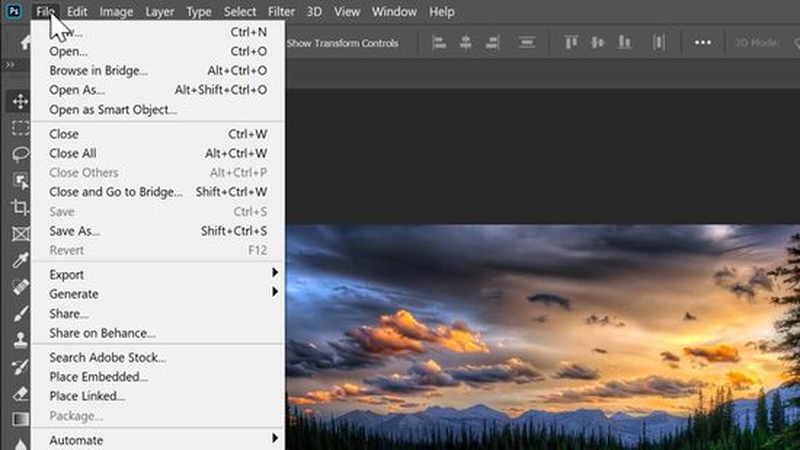
Task: Select the Lasso tool
Action: (x=20, y=154)
